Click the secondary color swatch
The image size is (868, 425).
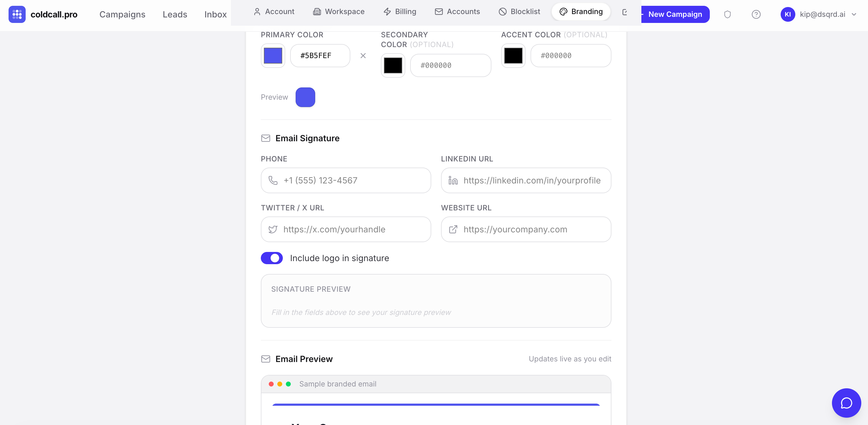pos(392,65)
